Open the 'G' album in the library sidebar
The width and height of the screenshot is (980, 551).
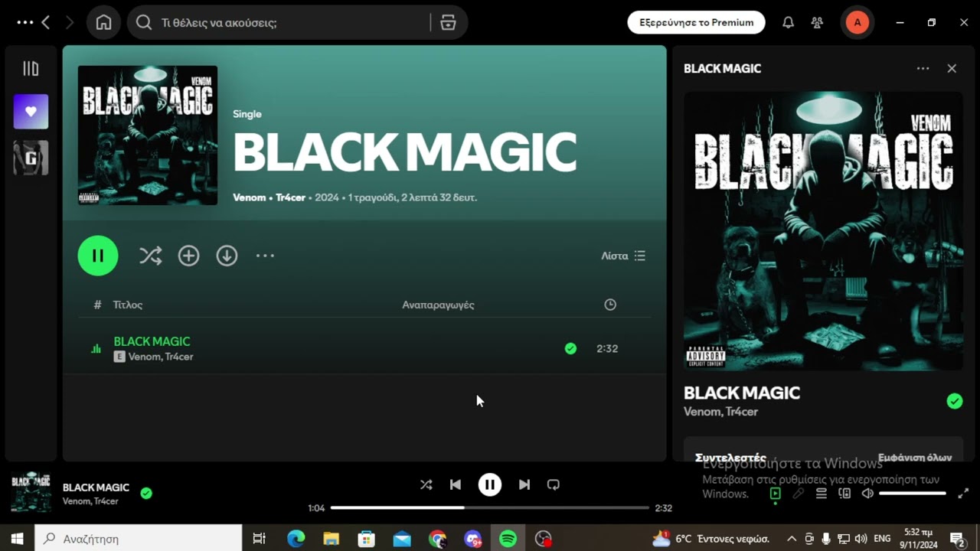click(x=31, y=158)
